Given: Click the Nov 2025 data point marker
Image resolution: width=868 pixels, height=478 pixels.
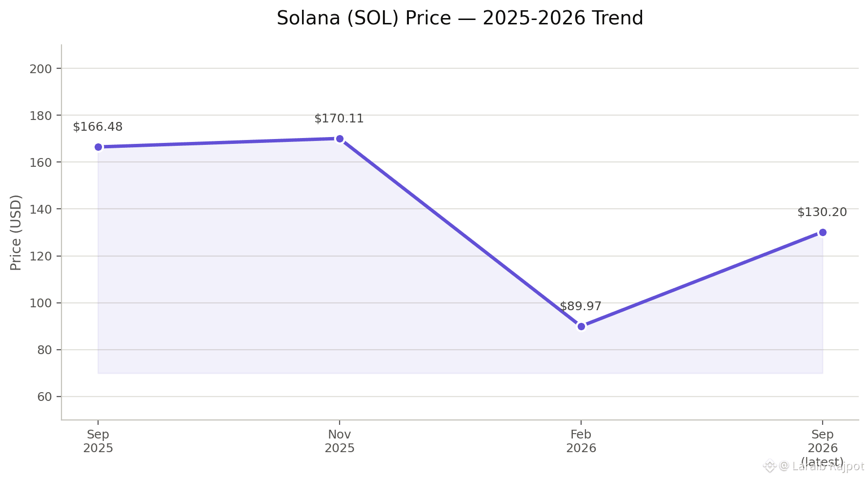Looking at the screenshot, I should 340,139.
